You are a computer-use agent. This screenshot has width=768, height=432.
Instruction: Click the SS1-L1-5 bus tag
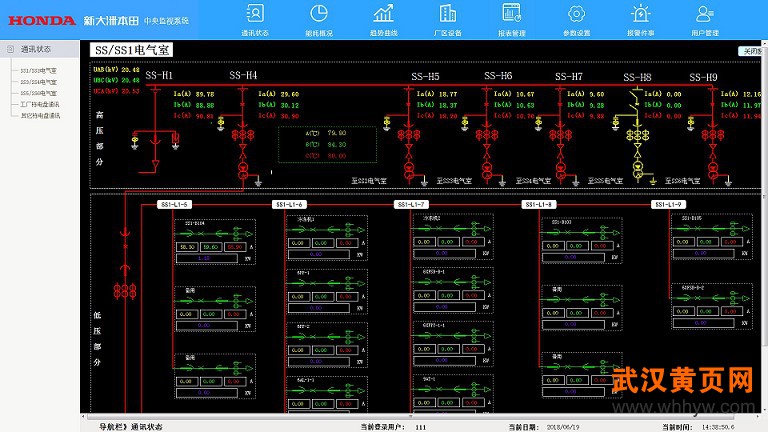[x=174, y=204]
